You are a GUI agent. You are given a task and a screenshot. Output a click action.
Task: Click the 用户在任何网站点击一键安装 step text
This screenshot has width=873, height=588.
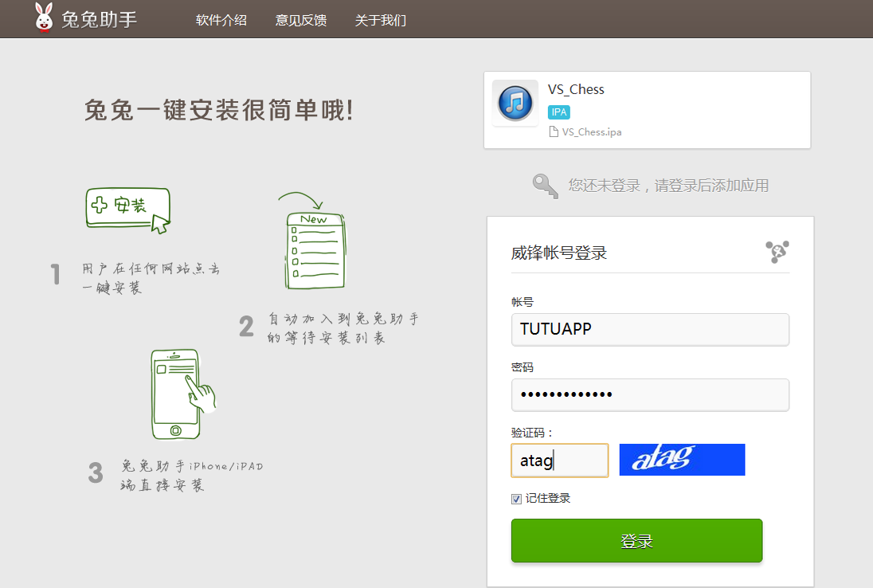(x=151, y=278)
